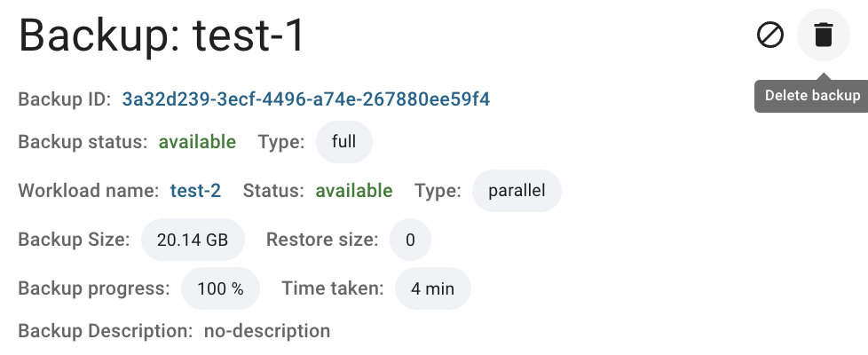Click the Workload name label

(x=89, y=191)
